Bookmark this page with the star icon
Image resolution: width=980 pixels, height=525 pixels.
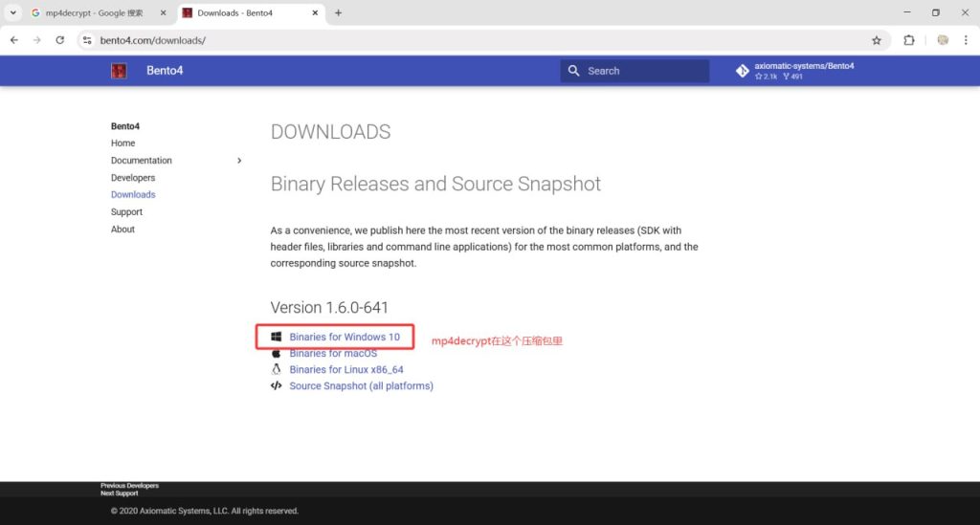[877, 40]
